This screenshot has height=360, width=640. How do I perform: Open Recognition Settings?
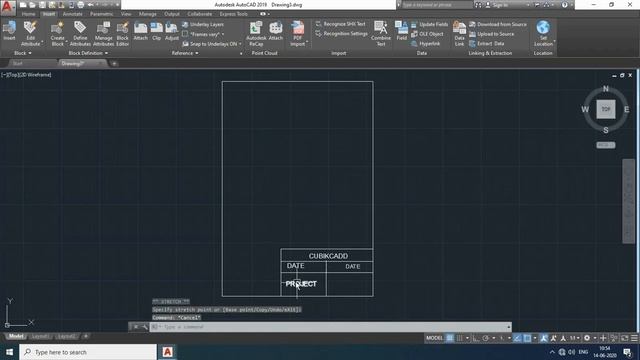pos(341,34)
